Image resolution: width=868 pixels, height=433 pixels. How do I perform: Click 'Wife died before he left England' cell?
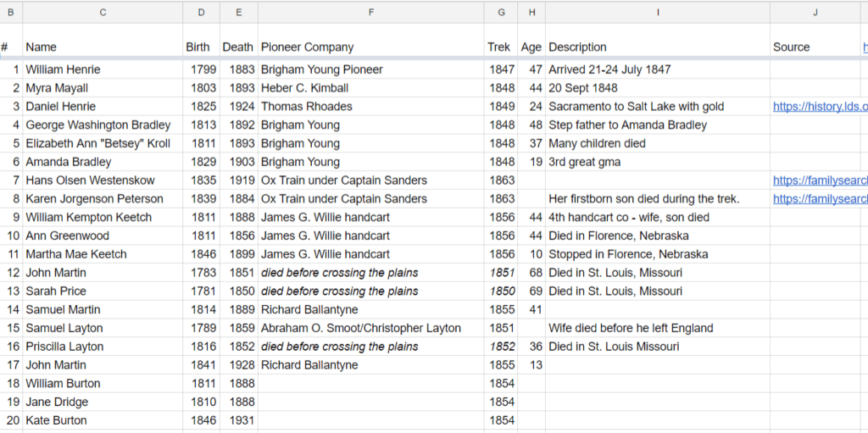coord(658,328)
